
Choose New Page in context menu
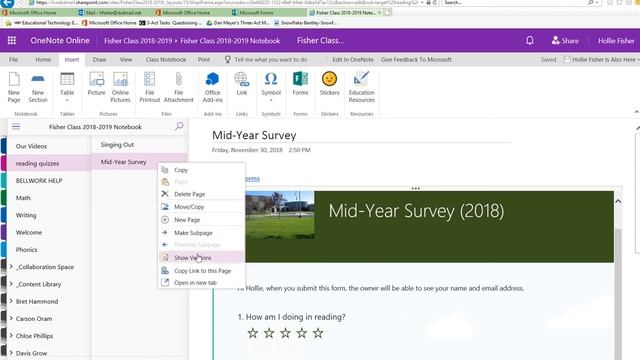pyautogui.click(x=202, y=220)
